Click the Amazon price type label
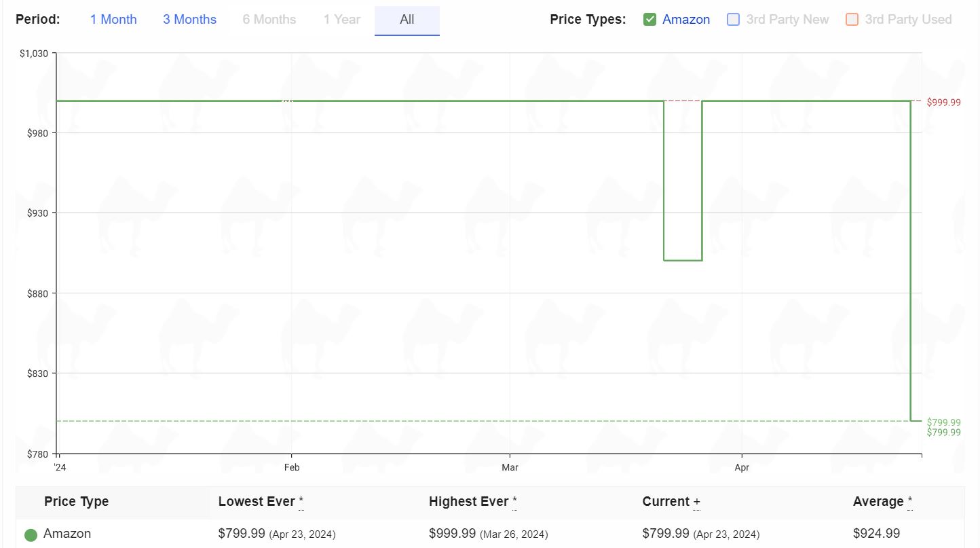This screenshot has height=548, width=980. click(686, 20)
